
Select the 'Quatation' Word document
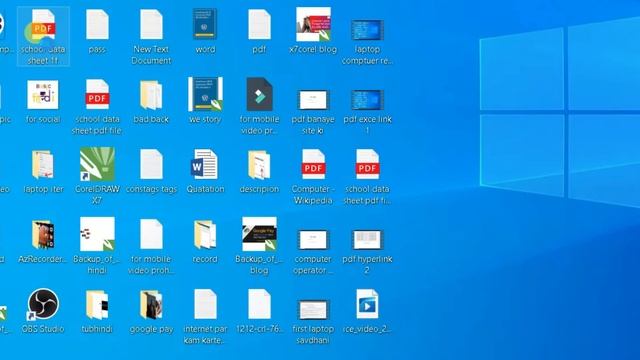204,164
